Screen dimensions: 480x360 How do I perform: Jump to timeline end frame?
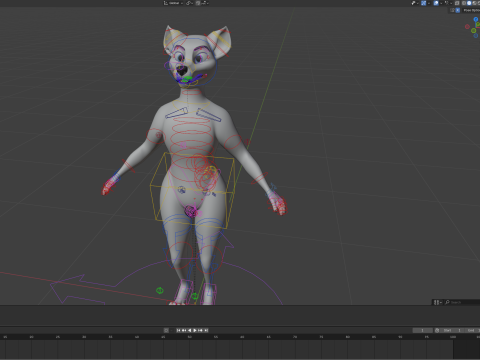point(206,330)
